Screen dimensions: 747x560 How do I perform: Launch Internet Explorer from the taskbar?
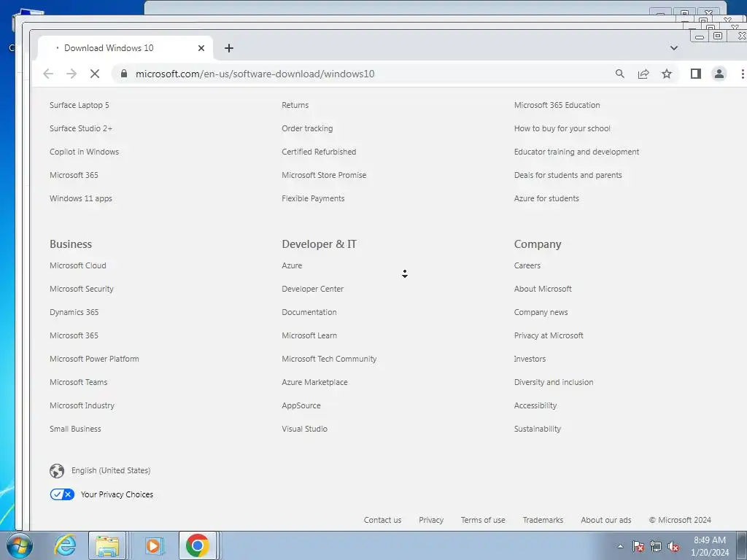(x=65, y=545)
